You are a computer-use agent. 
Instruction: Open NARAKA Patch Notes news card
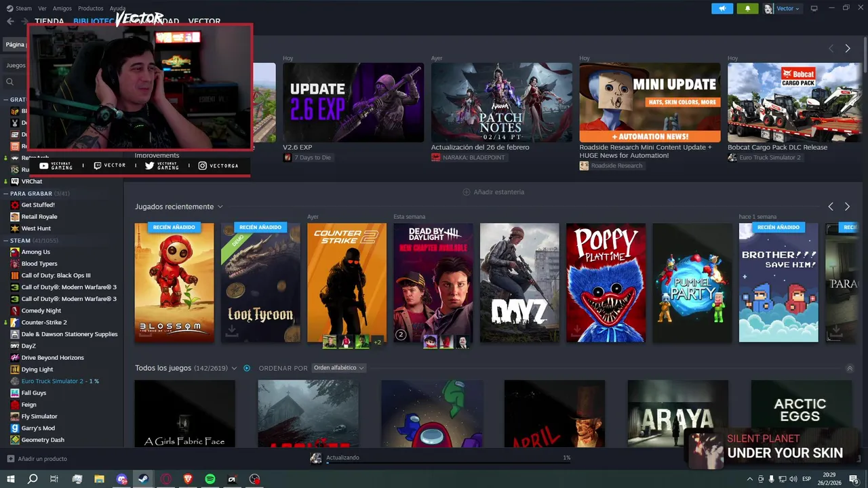click(502, 102)
